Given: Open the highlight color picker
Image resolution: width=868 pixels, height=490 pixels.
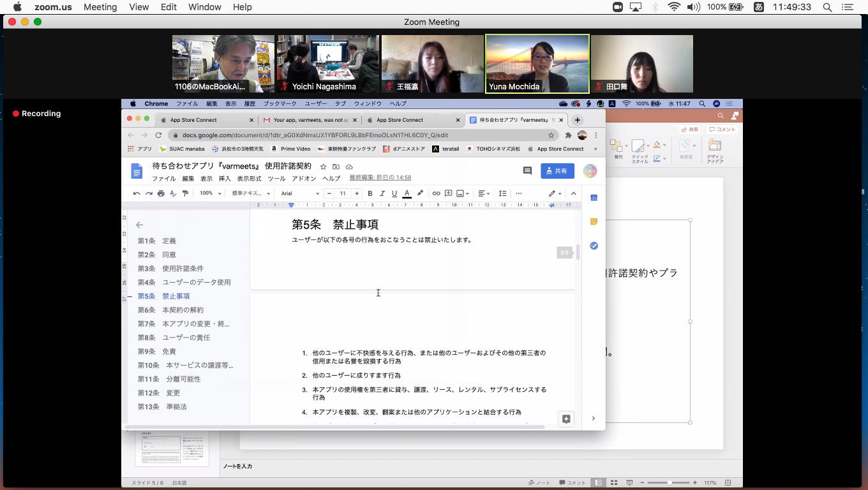Looking at the screenshot, I should click(420, 193).
